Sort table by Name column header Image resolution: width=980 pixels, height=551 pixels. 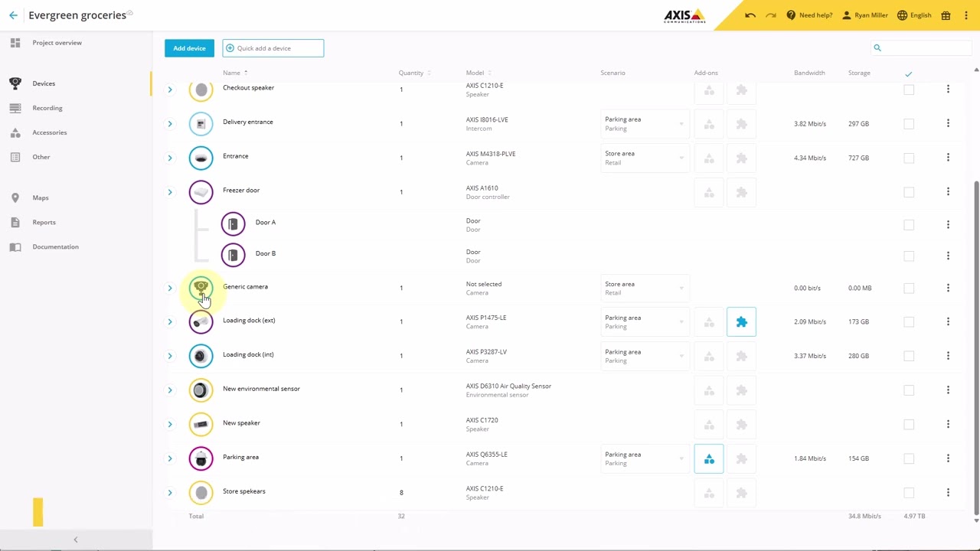(x=235, y=73)
